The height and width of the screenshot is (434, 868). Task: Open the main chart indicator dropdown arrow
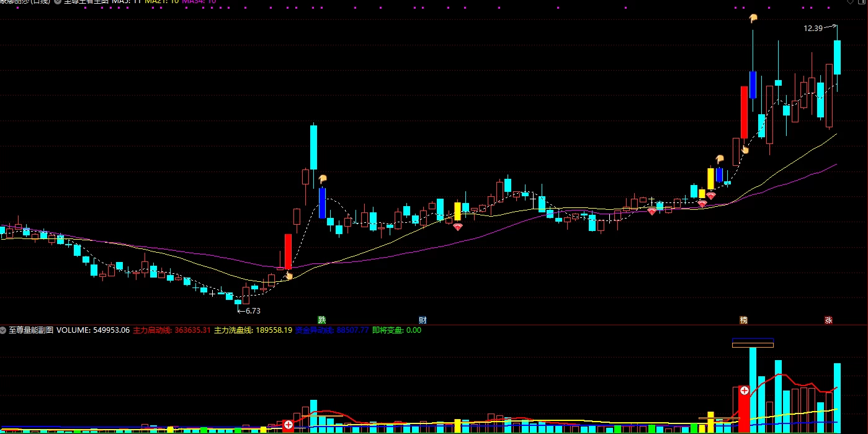[58, 2]
